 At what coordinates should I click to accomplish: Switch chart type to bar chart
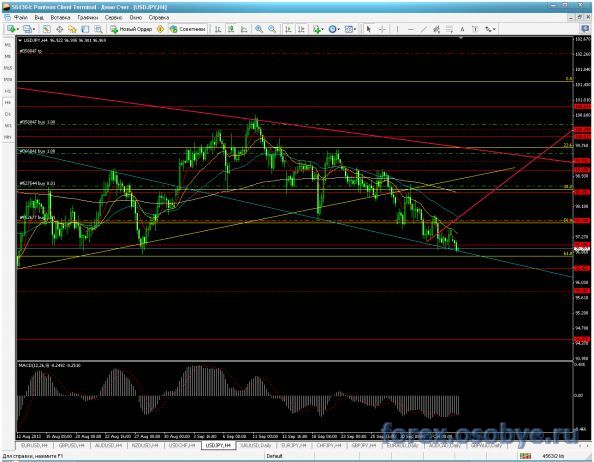point(218,29)
